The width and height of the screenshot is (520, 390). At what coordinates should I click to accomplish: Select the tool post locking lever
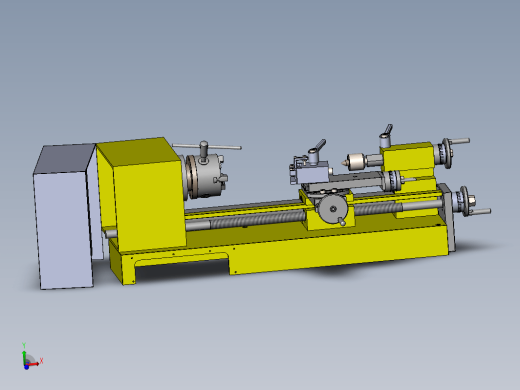(316, 152)
